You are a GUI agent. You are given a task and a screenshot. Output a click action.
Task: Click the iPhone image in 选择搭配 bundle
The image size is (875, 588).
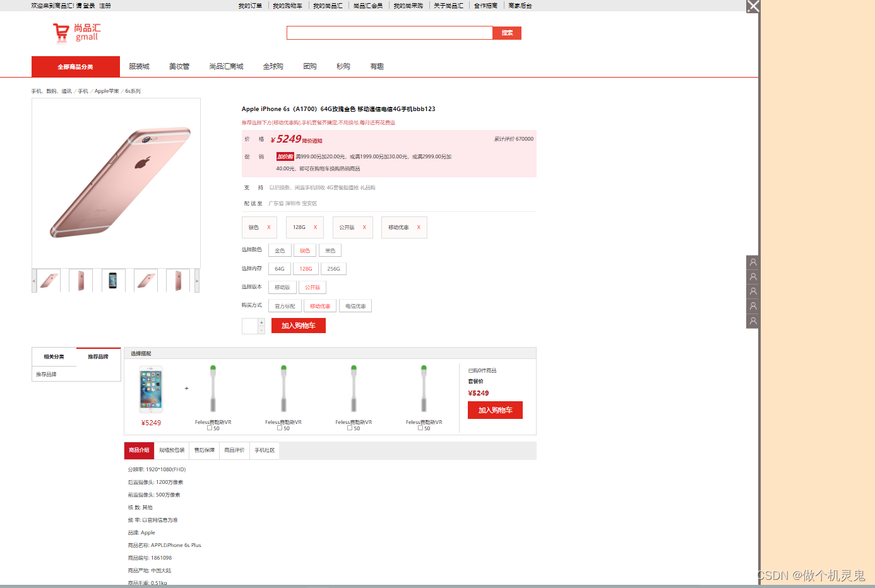click(151, 389)
